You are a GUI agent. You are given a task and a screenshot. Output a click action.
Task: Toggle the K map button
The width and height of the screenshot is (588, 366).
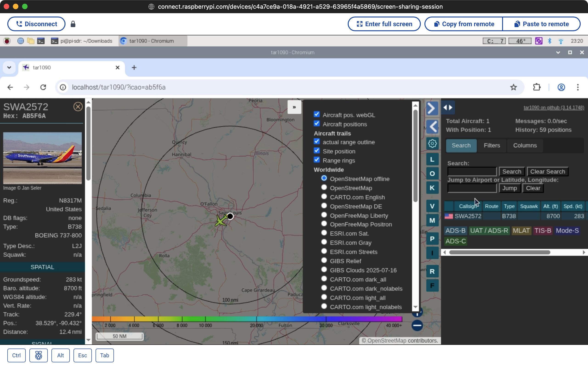432,188
